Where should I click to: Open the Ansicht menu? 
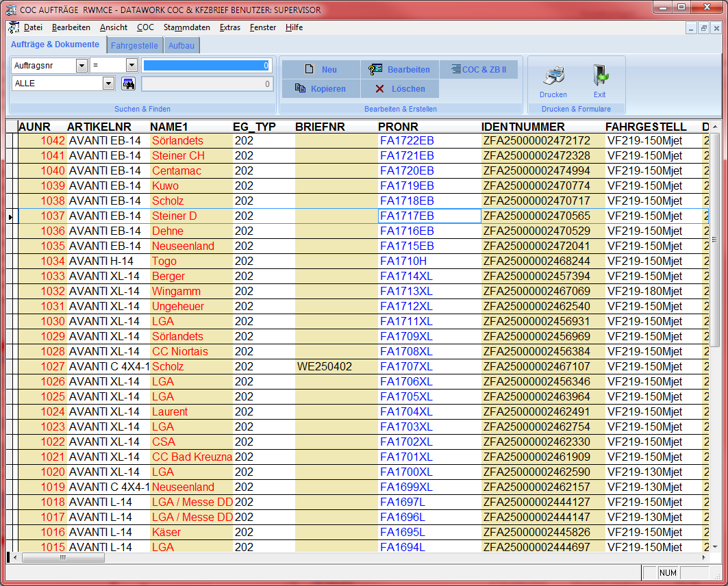[114, 27]
